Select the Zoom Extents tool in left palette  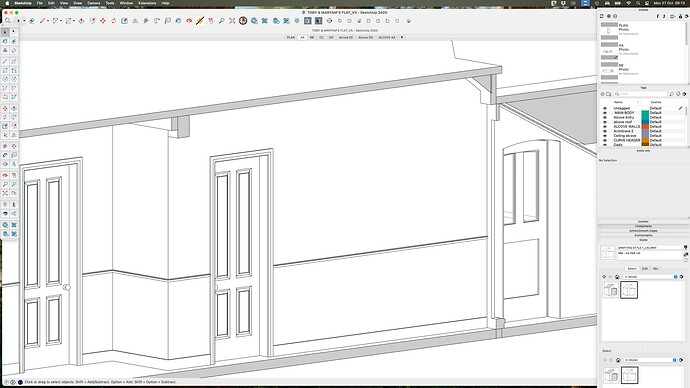(5, 193)
